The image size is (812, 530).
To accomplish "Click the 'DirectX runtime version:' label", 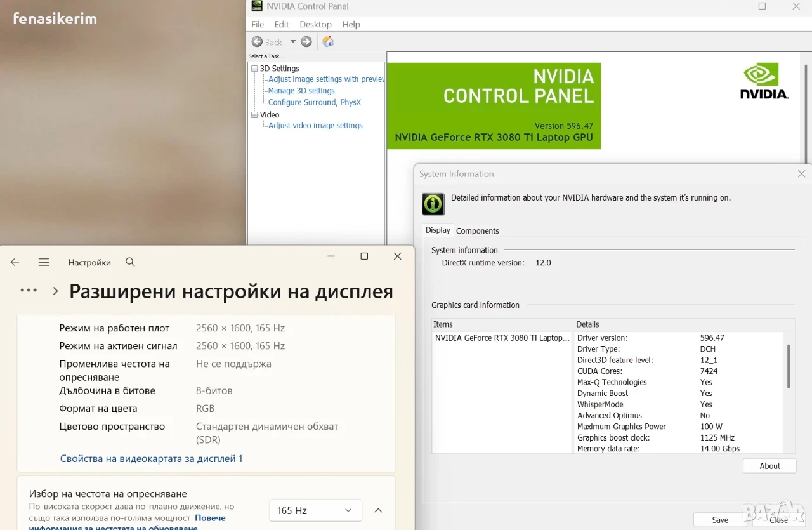I will tap(483, 263).
